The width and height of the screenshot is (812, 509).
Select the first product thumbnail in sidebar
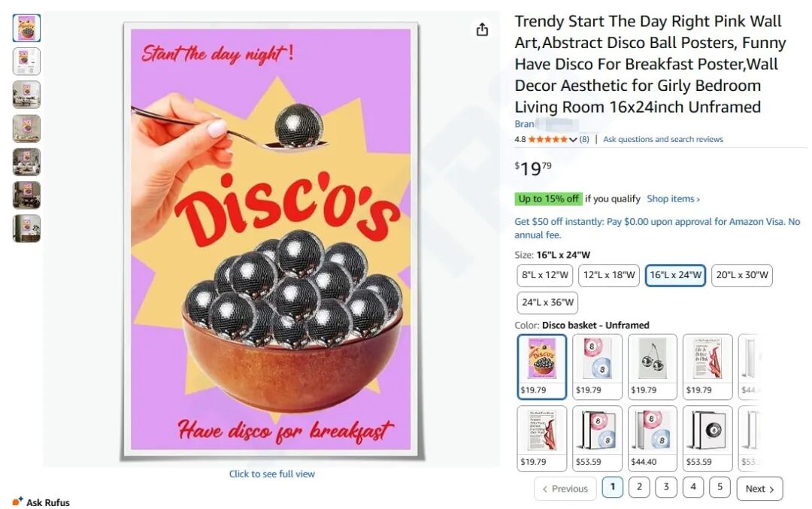click(x=27, y=29)
